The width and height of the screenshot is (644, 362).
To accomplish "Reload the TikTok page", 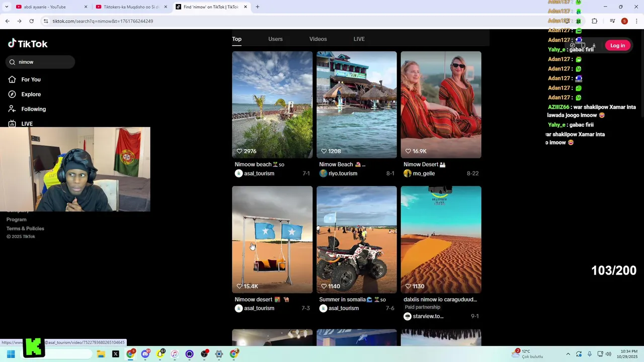I will coord(31,21).
